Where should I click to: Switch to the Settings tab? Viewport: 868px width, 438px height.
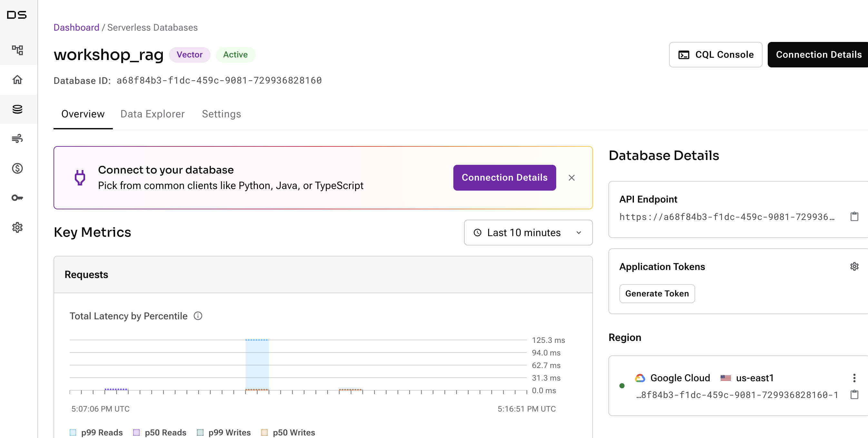click(222, 114)
